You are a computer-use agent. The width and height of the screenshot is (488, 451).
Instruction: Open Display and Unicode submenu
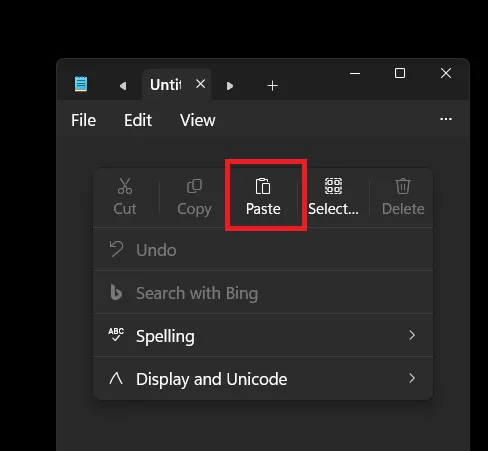pos(263,378)
